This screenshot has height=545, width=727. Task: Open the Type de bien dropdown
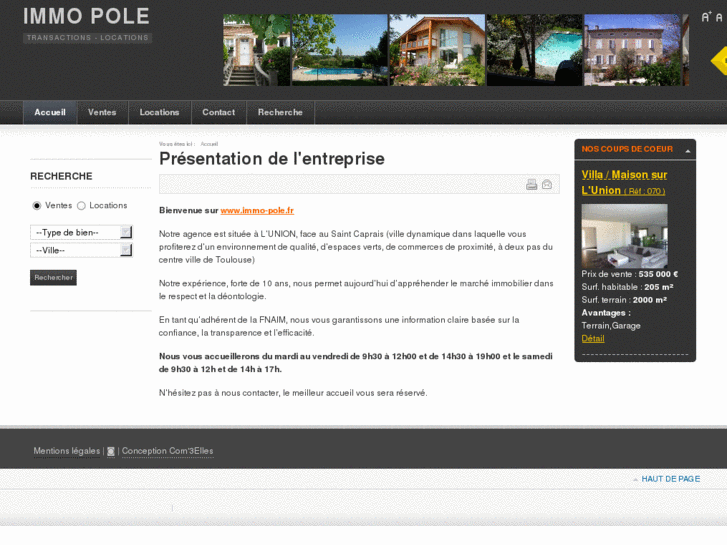coord(81,232)
